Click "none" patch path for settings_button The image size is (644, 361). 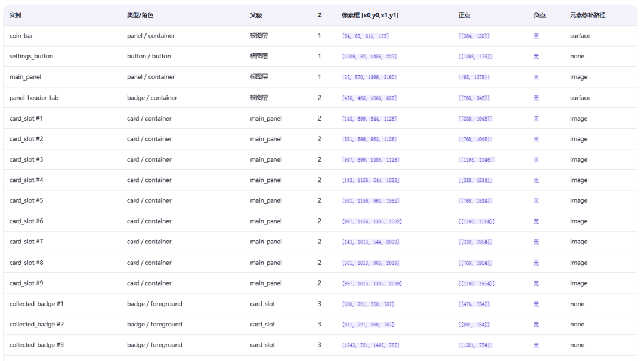coord(577,56)
